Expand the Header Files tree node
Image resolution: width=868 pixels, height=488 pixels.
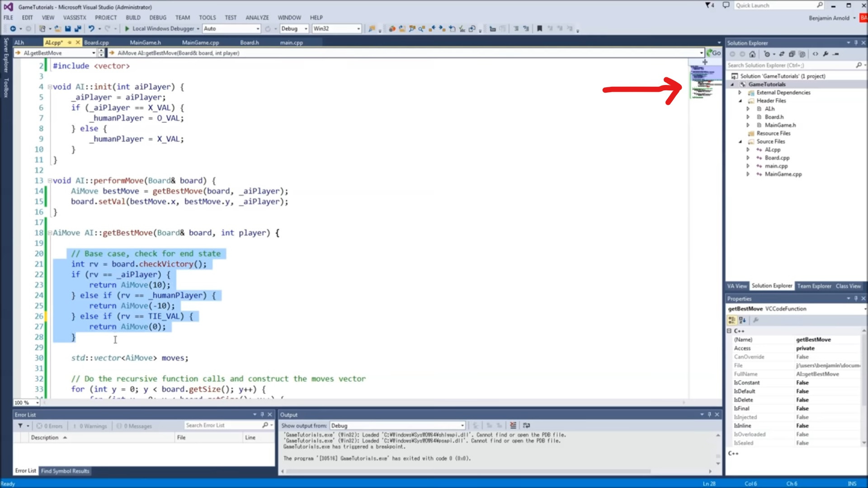pos(741,100)
